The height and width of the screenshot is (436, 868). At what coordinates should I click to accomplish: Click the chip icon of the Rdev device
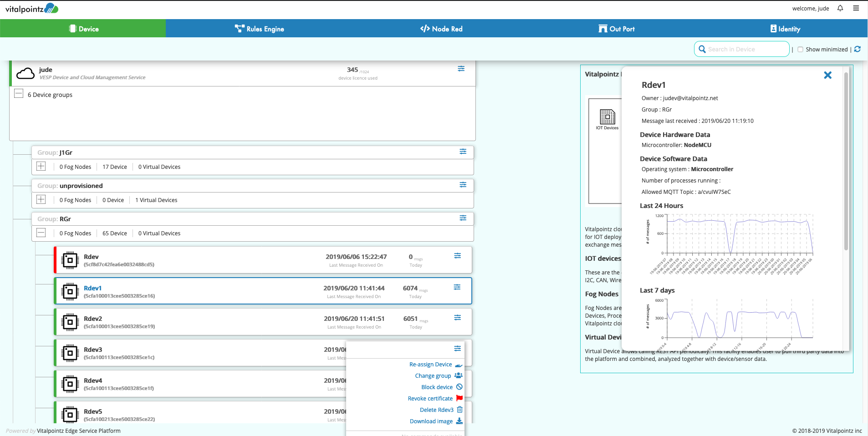pos(70,260)
